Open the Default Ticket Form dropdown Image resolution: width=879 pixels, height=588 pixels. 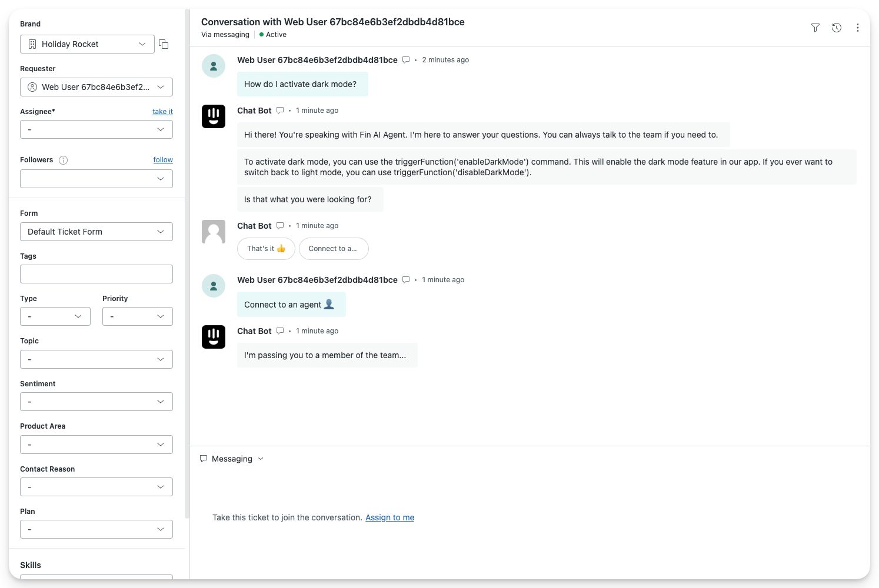coord(96,232)
